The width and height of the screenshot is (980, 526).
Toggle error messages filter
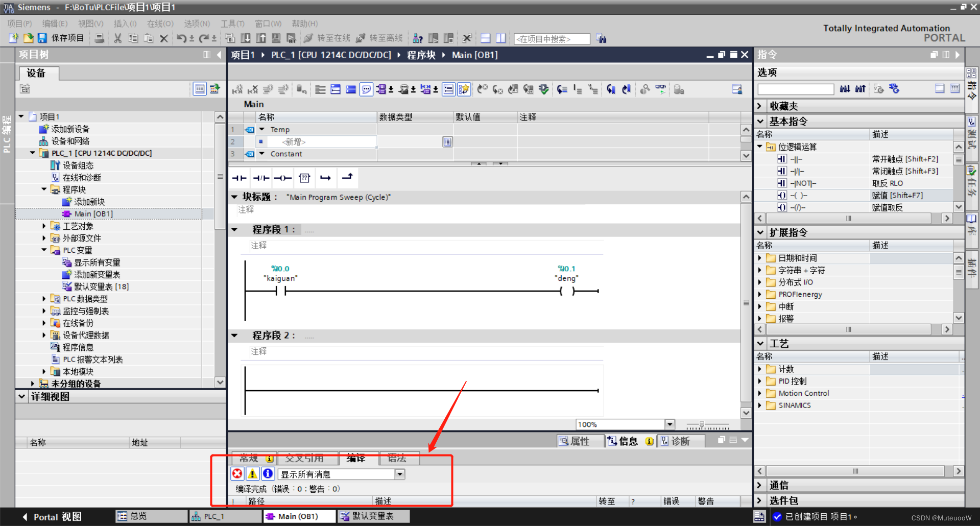click(237, 474)
